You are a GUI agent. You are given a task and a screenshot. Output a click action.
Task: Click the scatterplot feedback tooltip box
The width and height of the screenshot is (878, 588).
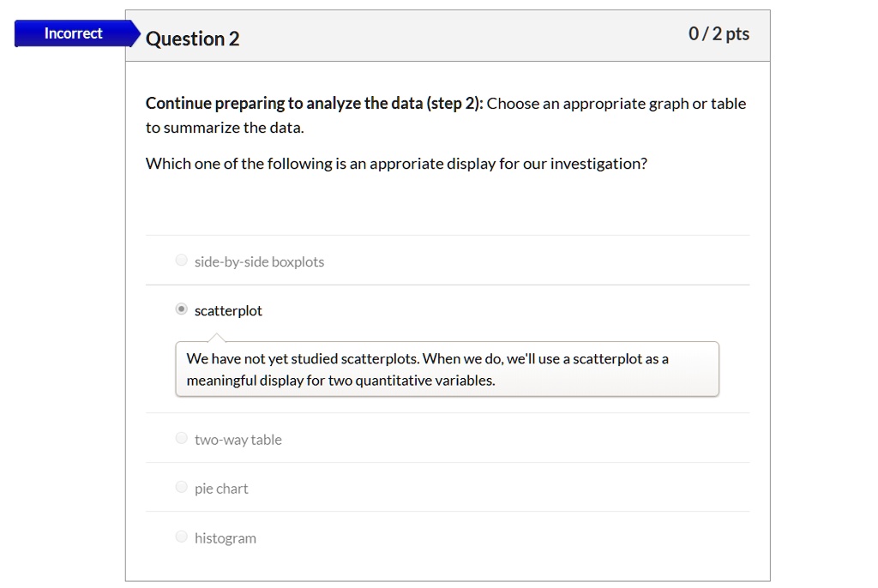(446, 369)
